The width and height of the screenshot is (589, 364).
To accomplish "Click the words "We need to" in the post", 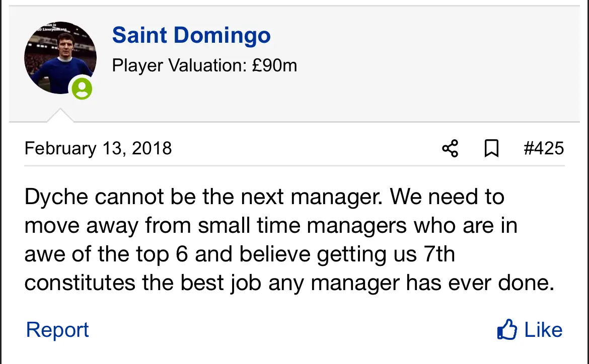I will (447, 197).
